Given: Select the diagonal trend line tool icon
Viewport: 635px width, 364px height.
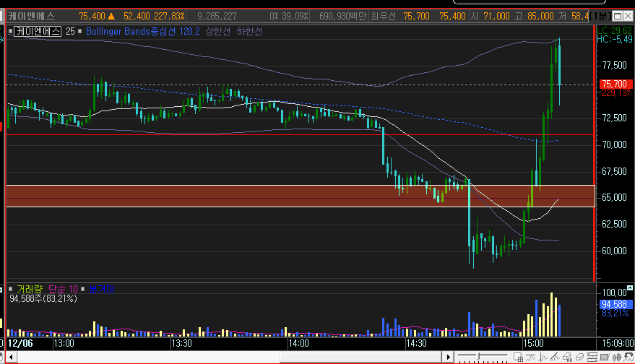Looking at the screenshot, I should 555,357.
